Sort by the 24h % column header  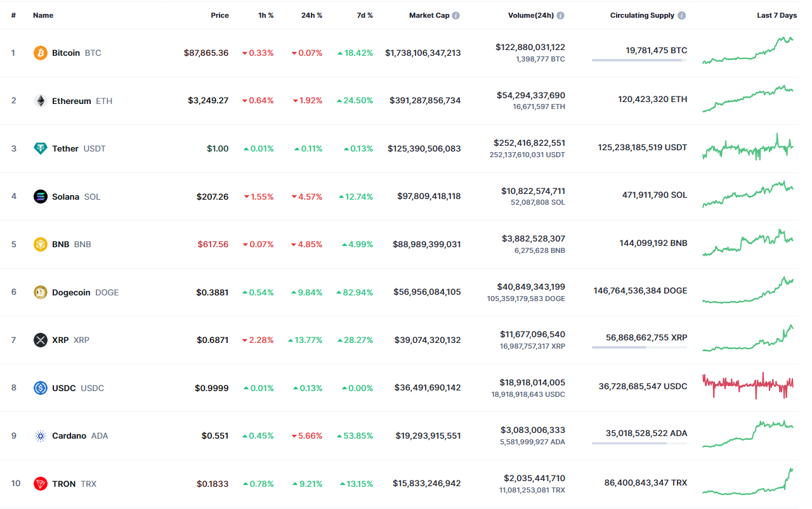pyautogui.click(x=311, y=15)
